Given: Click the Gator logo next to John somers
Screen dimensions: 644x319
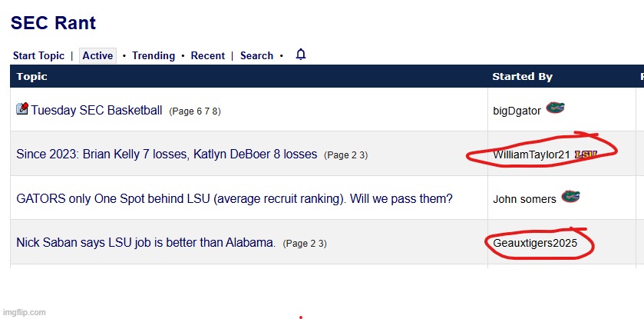Looking at the screenshot, I should (x=570, y=198).
